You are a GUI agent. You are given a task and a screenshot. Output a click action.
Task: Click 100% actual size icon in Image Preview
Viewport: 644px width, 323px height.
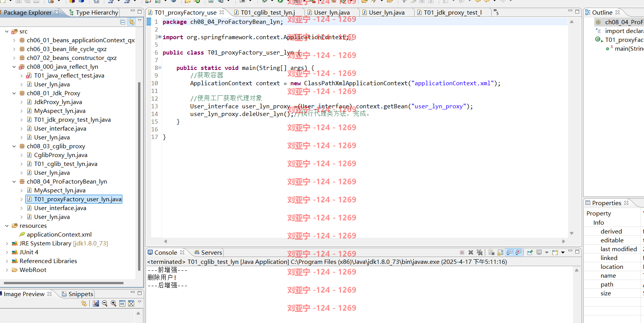[x=122, y=303]
